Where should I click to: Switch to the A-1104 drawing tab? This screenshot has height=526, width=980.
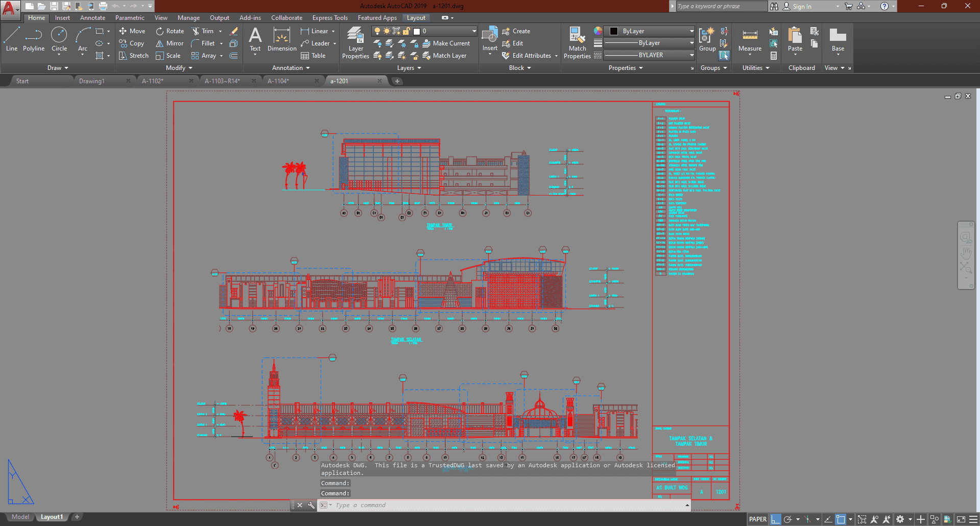[278, 81]
